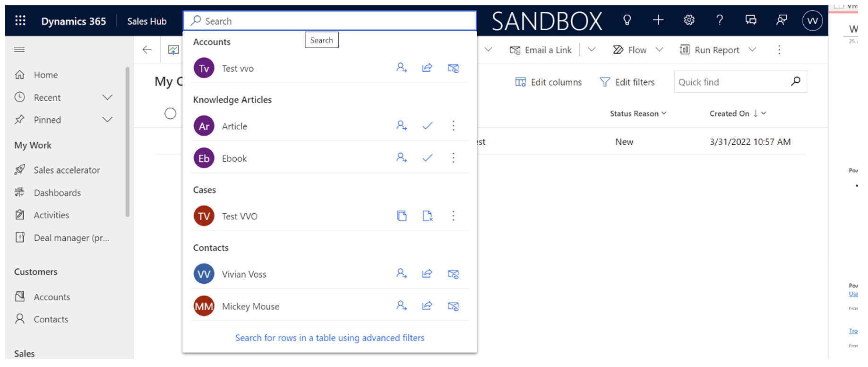Assign the Test vvo account
This screenshot has height=367, width=868.
(x=402, y=68)
